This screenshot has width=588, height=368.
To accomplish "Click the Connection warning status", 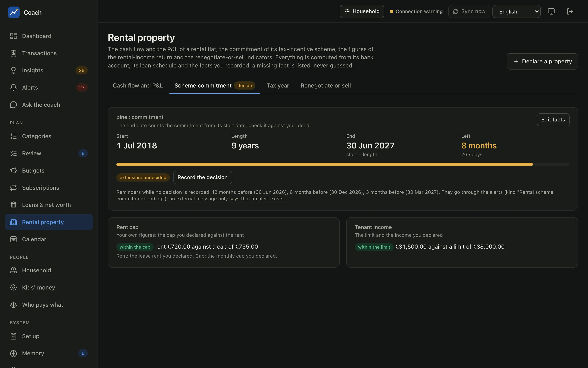I will click(x=416, y=11).
